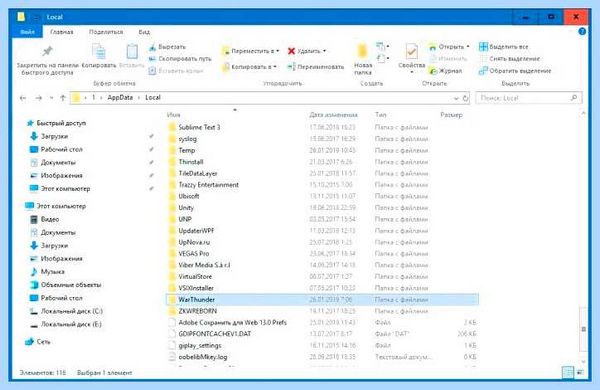The image size is (600, 390).
Task: Click Invert selection (Обратить выделение)
Action: point(515,71)
